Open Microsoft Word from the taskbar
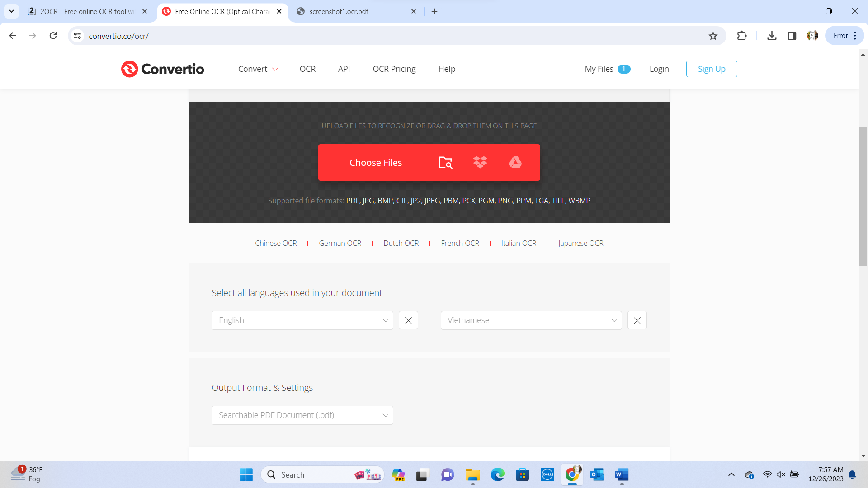This screenshot has width=868, height=488. pos(621,475)
